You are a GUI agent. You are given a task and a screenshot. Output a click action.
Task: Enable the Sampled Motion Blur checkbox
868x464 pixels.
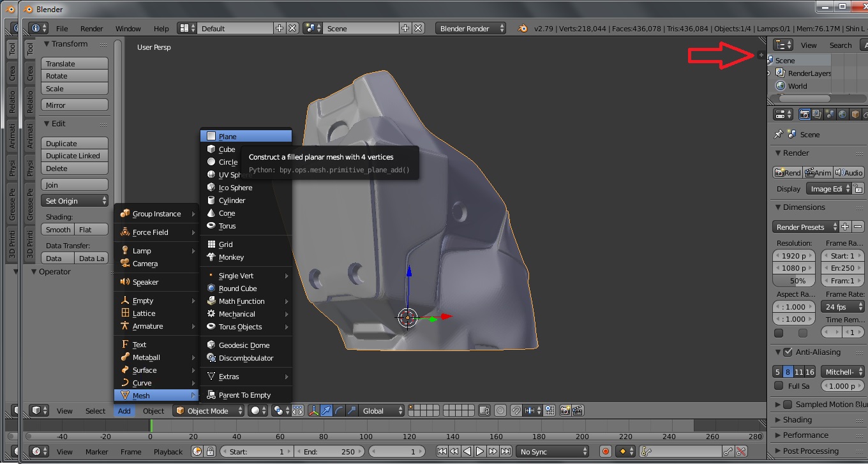click(788, 405)
